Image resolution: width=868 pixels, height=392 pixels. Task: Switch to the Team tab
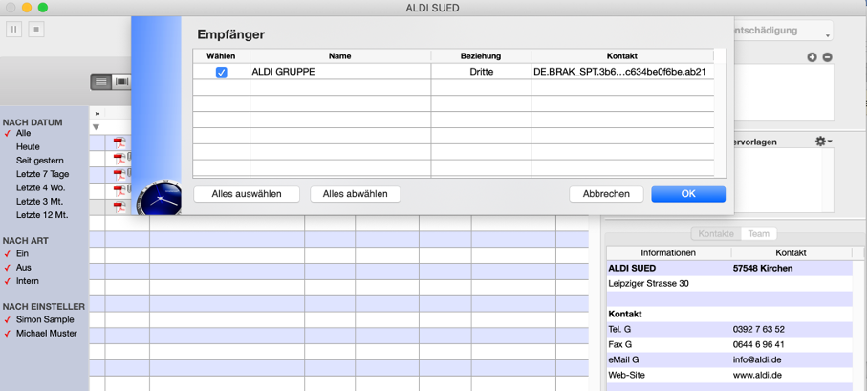[758, 233]
